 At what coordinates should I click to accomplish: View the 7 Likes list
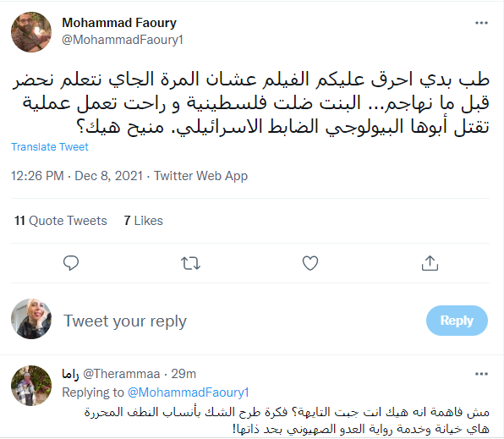pos(144,221)
